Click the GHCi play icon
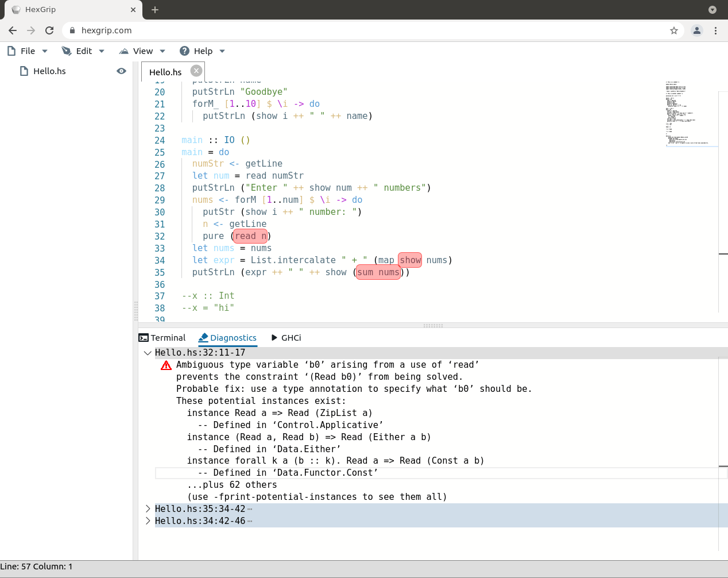This screenshot has width=728, height=578. 274,337
